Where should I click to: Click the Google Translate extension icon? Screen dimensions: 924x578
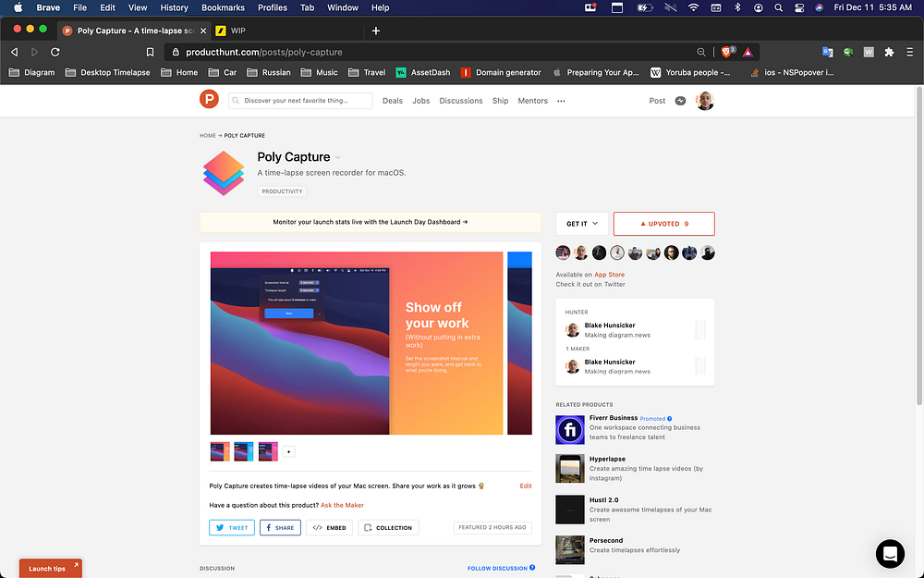pyautogui.click(x=827, y=52)
